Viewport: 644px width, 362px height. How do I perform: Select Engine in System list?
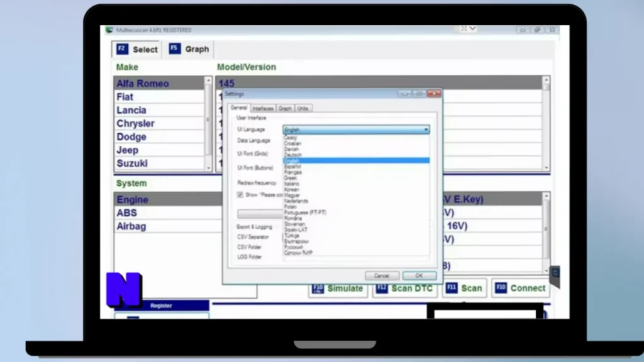[168, 199]
